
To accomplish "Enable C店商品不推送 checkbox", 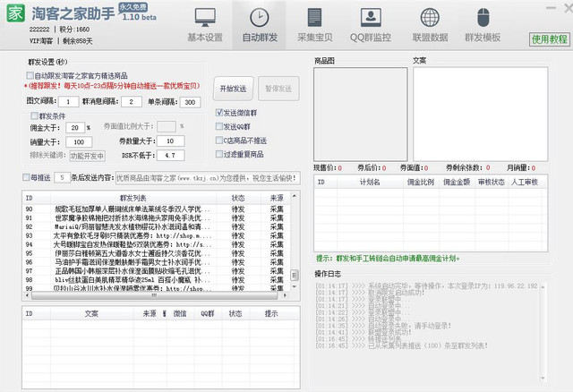I will tap(219, 141).
